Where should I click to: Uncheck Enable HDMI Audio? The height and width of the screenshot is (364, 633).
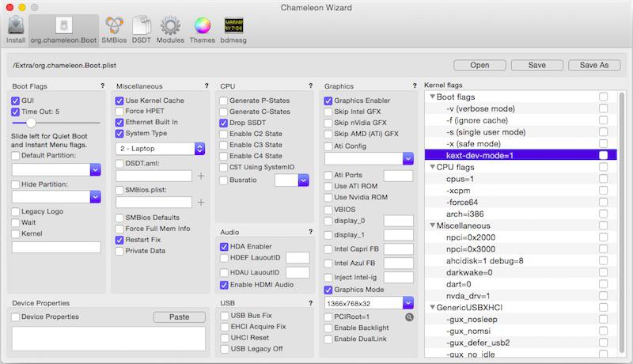point(224,285)
